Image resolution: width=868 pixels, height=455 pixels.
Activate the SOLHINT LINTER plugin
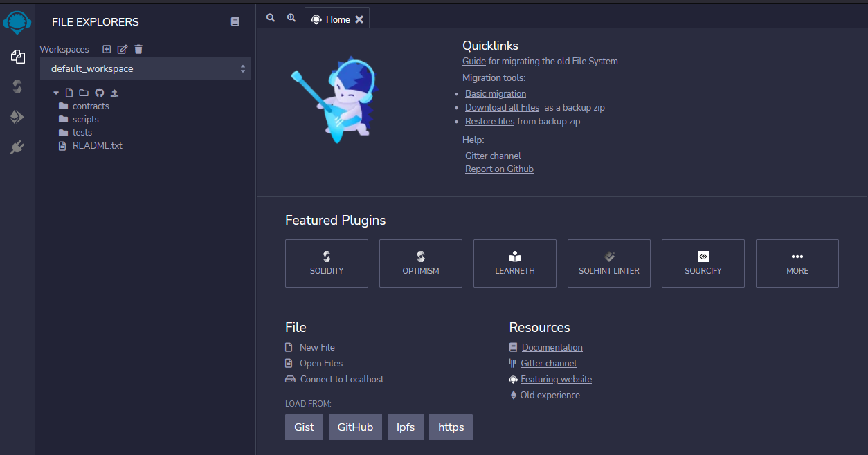[609, 263]
